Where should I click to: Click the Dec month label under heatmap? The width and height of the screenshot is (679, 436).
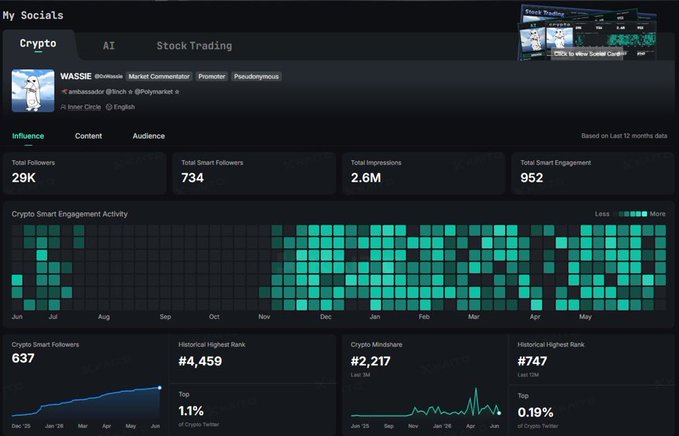tap(326, 317)
